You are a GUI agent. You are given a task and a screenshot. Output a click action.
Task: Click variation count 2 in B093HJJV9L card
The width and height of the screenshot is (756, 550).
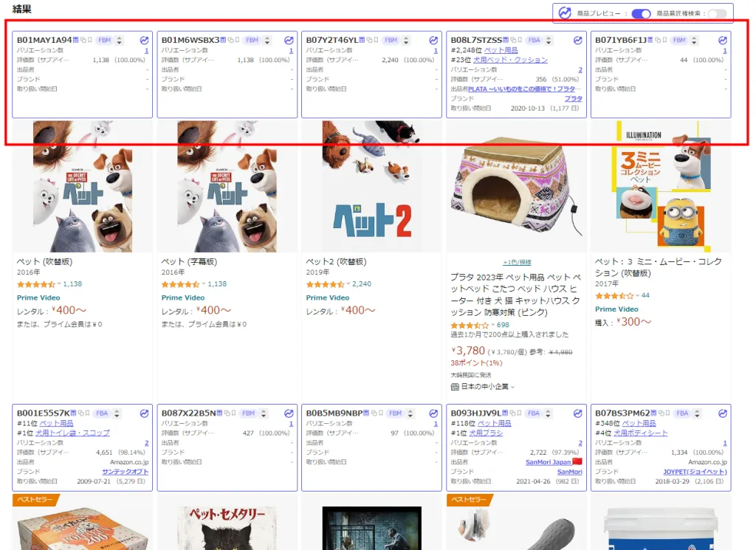[580, 442]
